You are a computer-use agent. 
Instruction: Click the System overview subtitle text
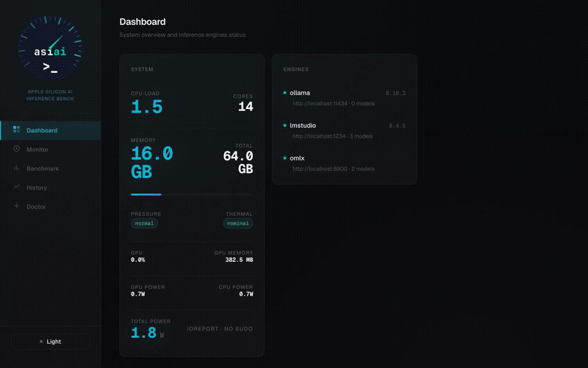click(x=182, y=35)
